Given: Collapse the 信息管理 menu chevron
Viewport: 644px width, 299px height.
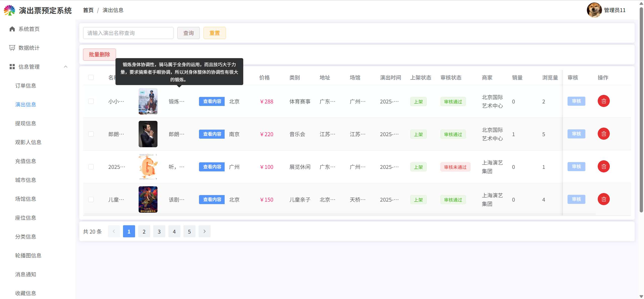Looking at the screenshot, I should click(x=66, y=67).
